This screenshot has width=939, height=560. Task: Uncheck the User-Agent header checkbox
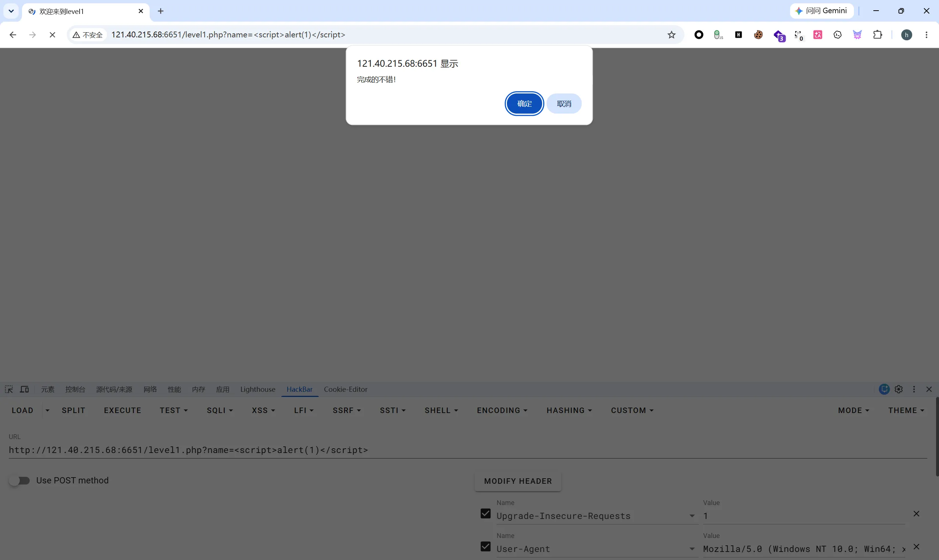pos(486,546)
